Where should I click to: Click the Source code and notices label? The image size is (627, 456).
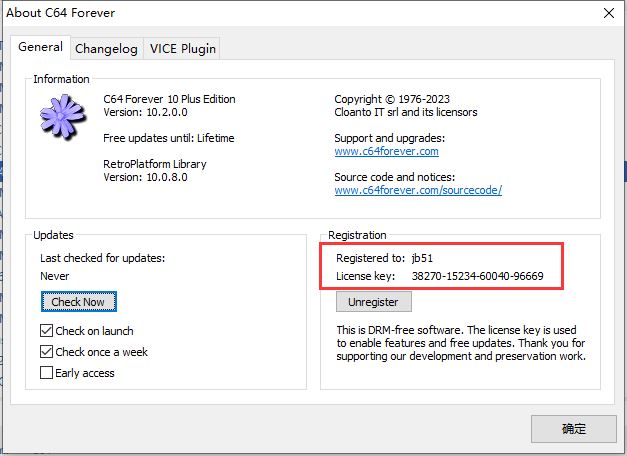point(395,177)
